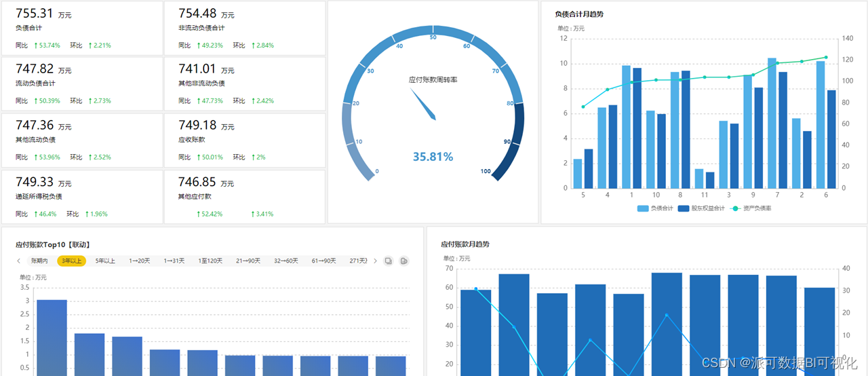Image resolution: width=868 pixels, height=376 pixels.
Task: Click the 2.21% month-over-month figure
Action: (102, 45)
